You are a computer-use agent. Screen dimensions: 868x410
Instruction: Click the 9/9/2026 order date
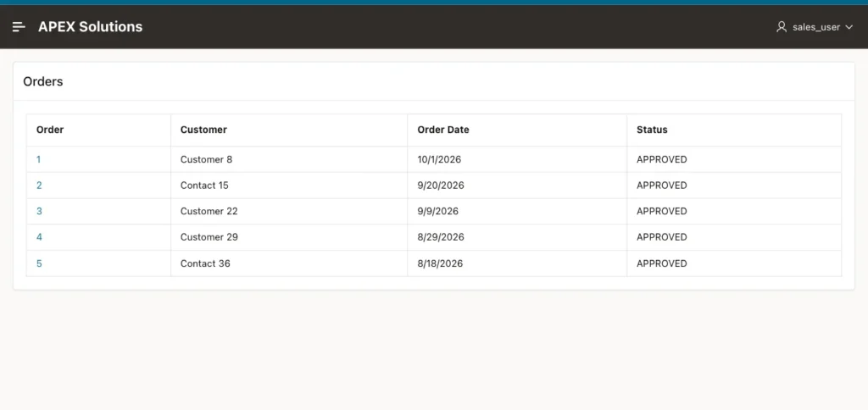438,212
